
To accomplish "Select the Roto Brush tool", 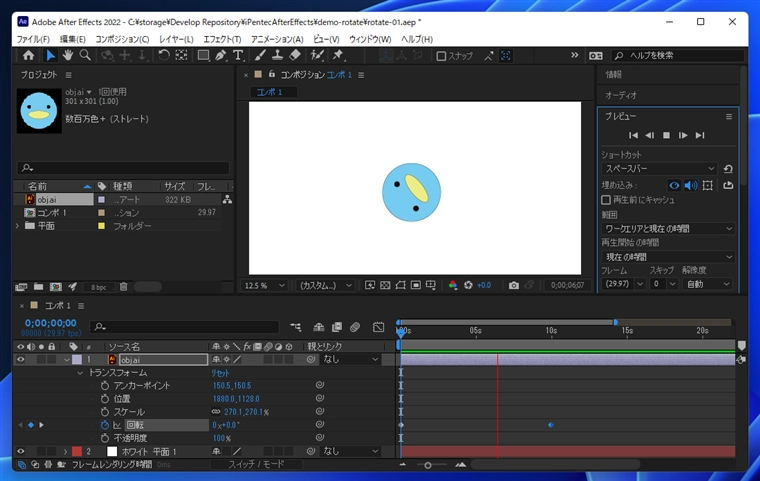I will coord(317,55).
